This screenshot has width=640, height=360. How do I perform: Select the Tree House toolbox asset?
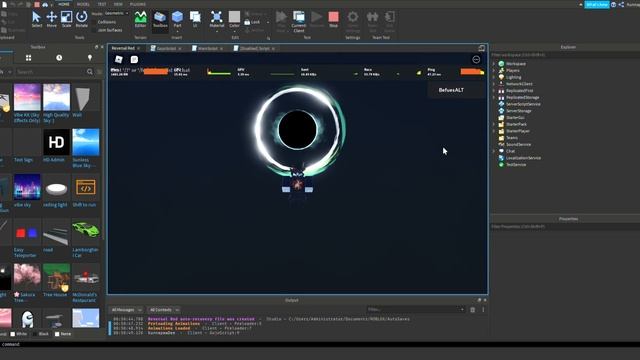pyautogui.click(x=56, y=280)
